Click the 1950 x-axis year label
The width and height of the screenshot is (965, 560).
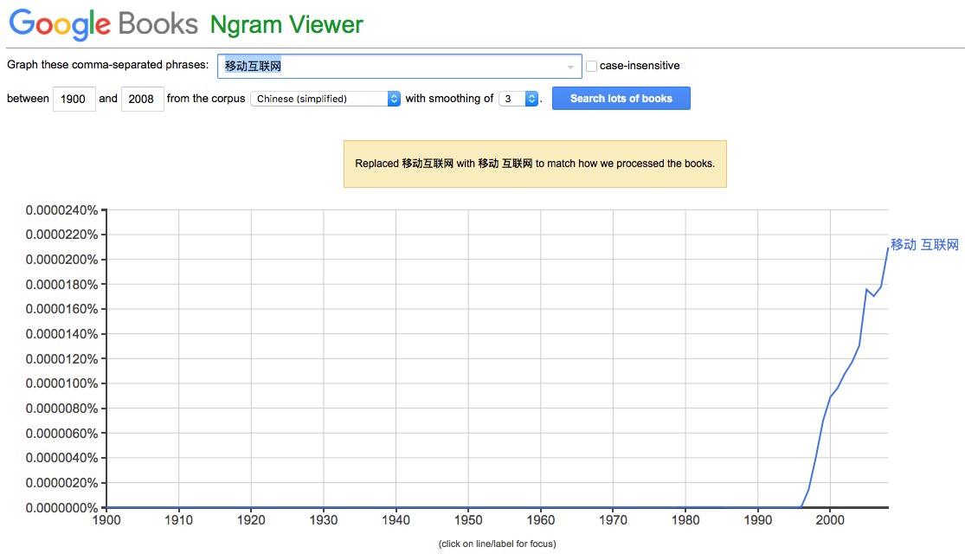point(467,520)
